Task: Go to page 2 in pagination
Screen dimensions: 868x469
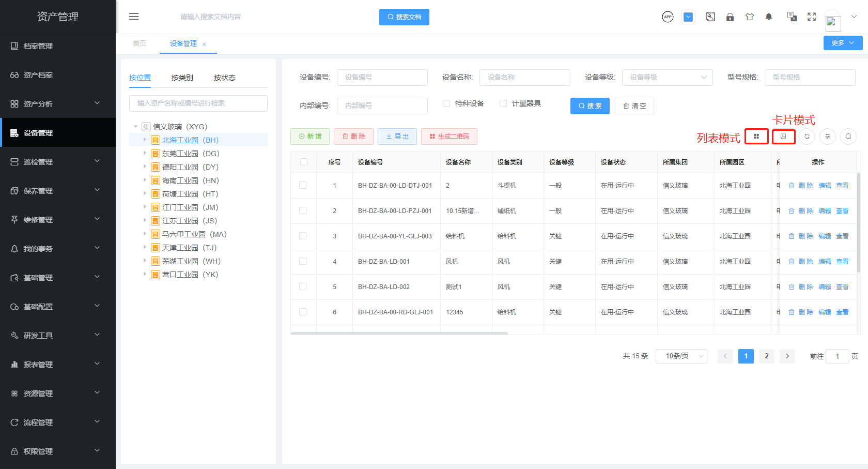Action: coord(767,356)
